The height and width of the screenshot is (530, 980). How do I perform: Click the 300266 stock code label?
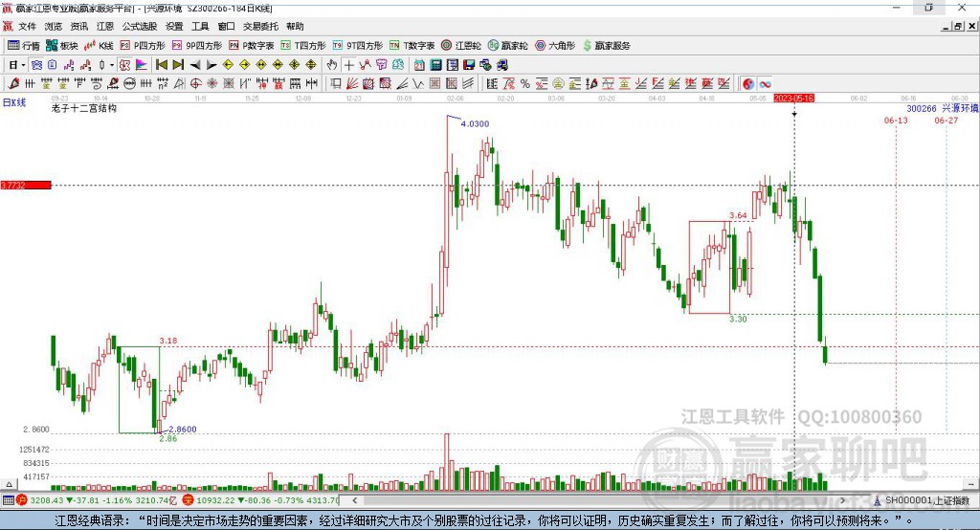pyautogui.click(x=922, y=109)
